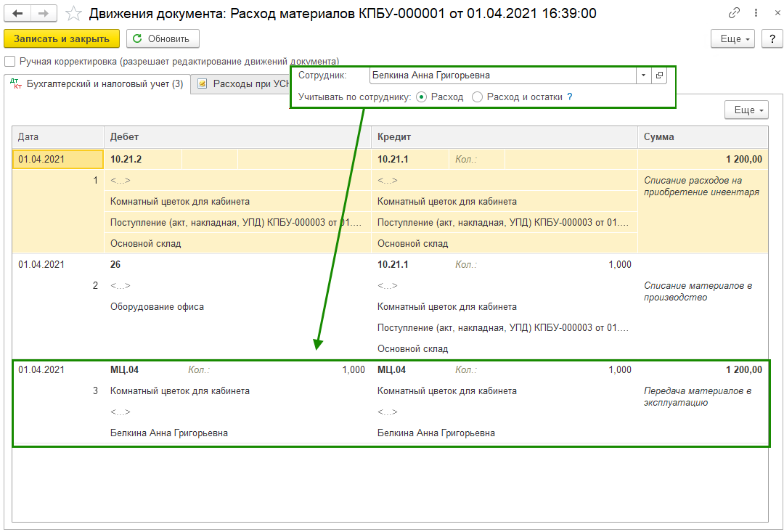Click the forward navigation arrow
This screenshot has height=532, width=784.
(43, 13)
